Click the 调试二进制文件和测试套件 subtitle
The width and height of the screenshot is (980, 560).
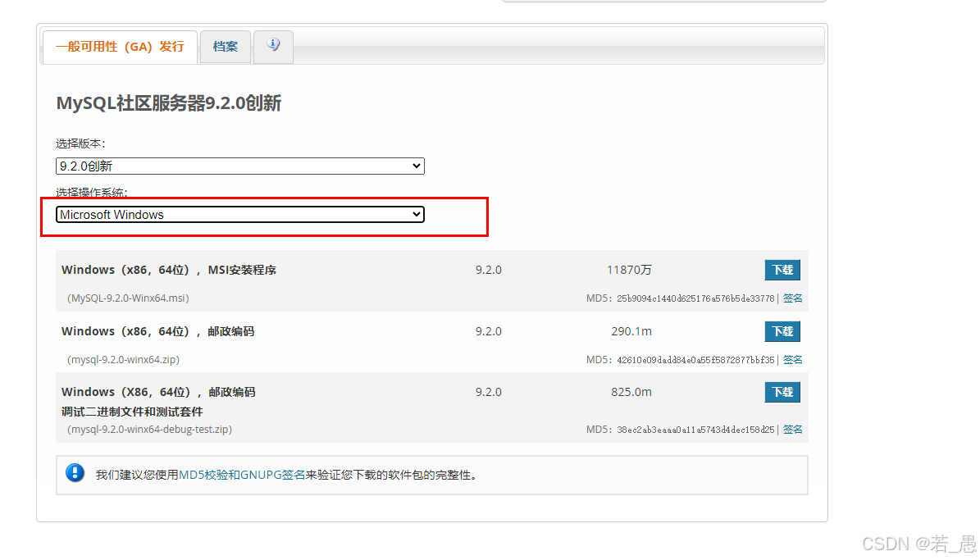pos(132,412)
